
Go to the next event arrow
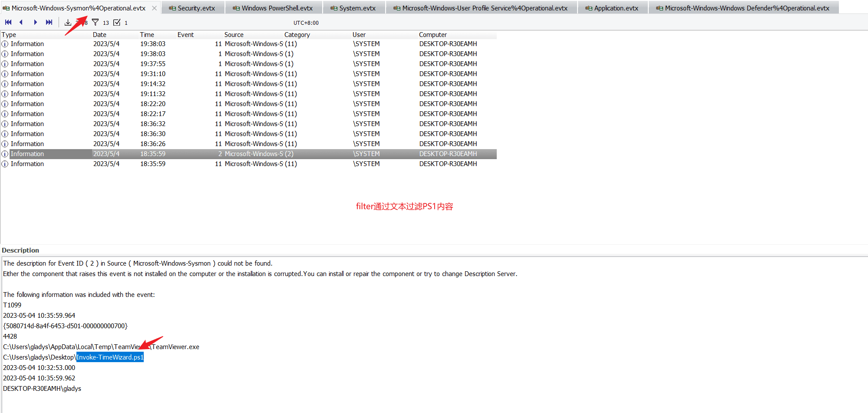pos(36,23)
